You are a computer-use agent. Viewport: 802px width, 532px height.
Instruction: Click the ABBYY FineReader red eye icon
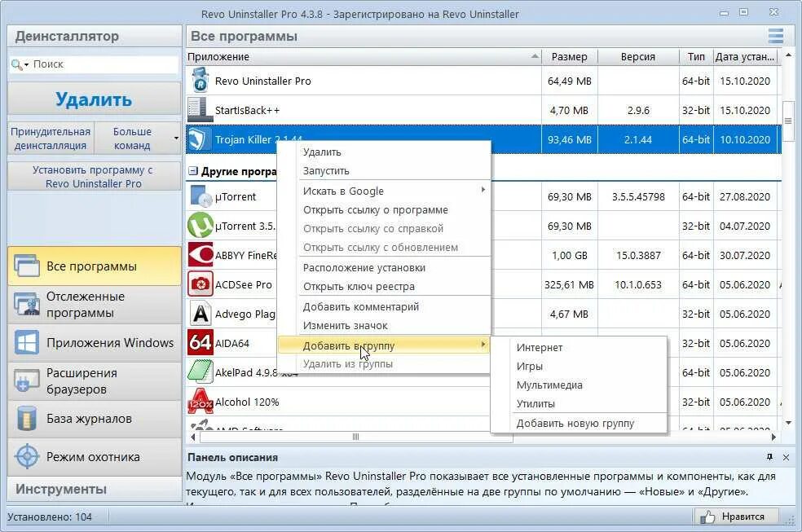tap(200, 254)
